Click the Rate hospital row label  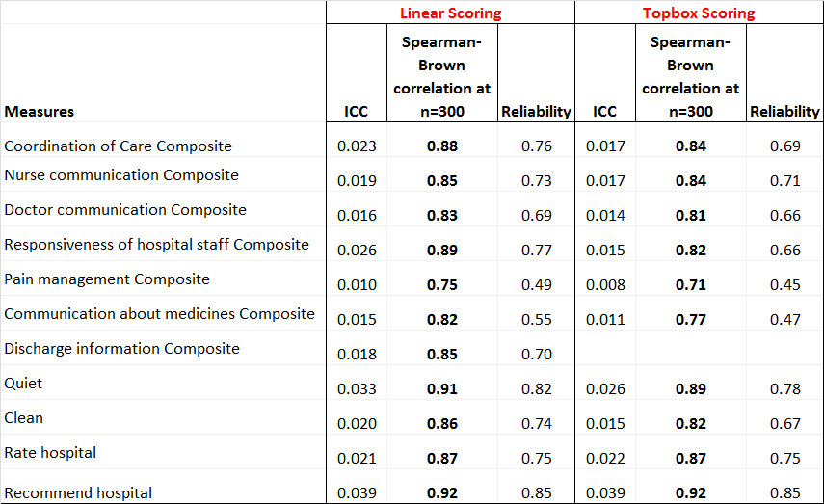coord(51,453)
